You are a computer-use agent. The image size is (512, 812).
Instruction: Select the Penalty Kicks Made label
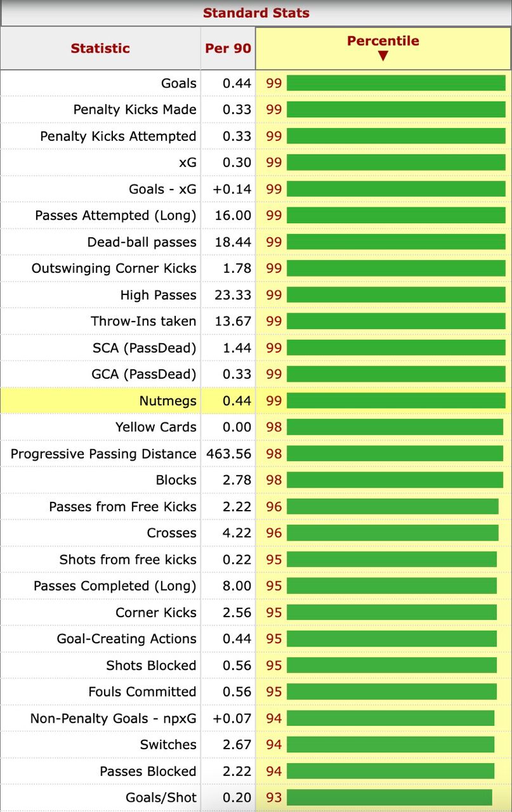pos(135,110)
